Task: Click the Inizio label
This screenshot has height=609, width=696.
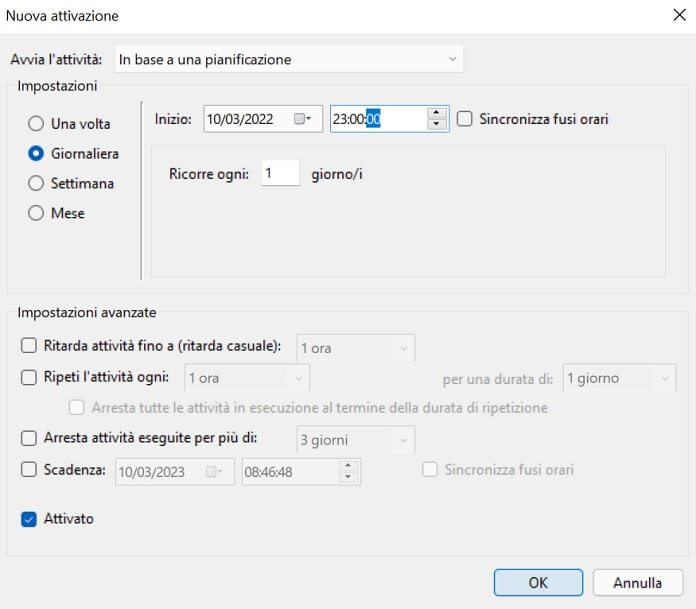Action: click(173, 119)
